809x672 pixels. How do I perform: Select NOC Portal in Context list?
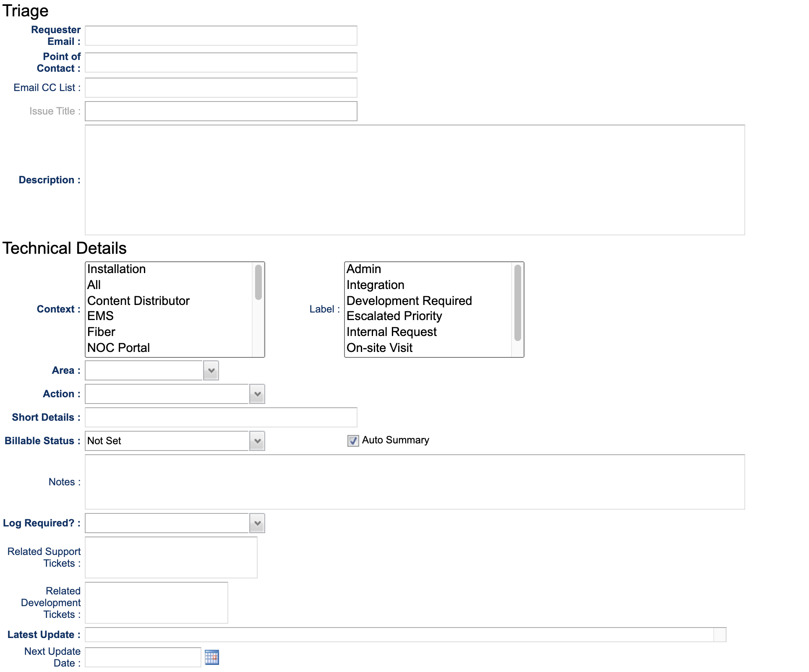tap(119, 348)
